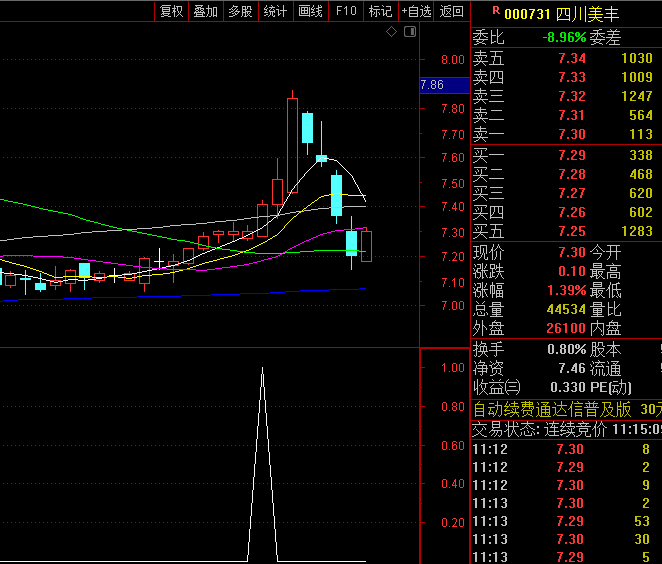Screen dimensions: 662x564
Task: Toggle 叠加 overlay mode
Action: (206, 11)
